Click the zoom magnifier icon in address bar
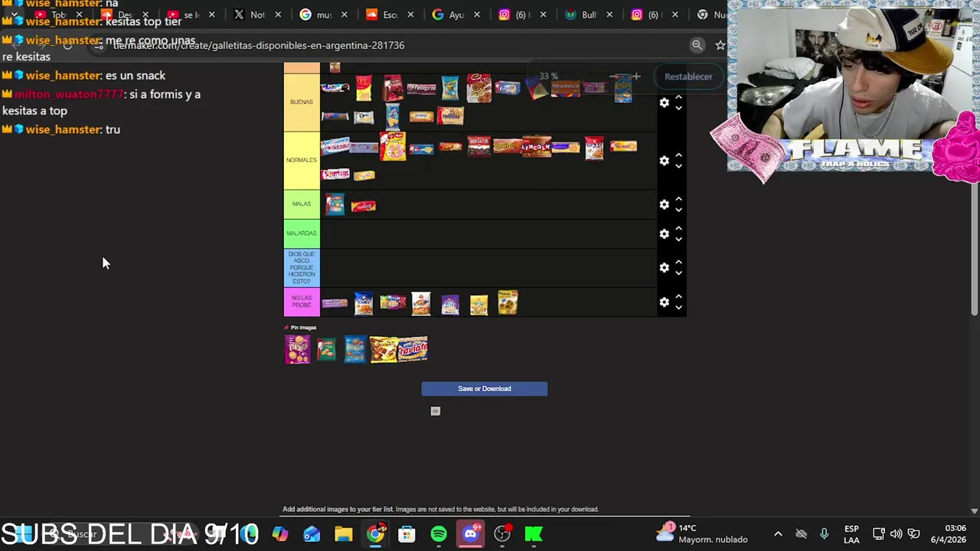The width and height of the screenshot is (980, 551). point(697,45)
